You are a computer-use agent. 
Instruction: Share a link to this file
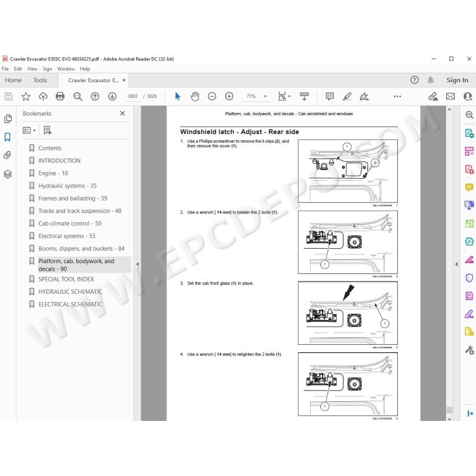pos(433,97)
